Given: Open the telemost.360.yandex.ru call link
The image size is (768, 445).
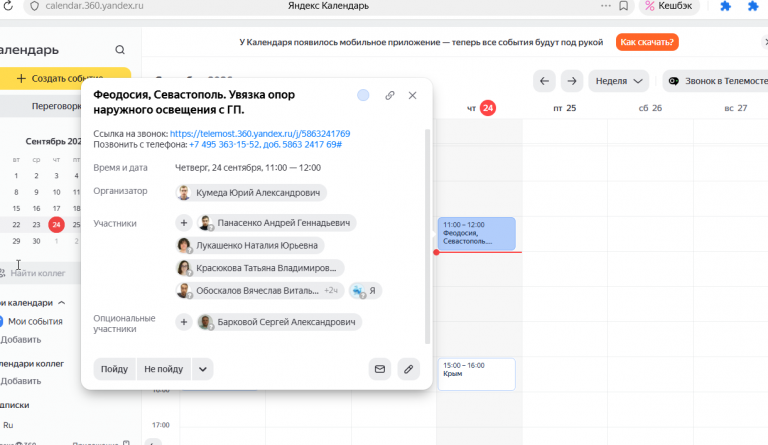Looking at the screenshot, I should coord(260,133).
